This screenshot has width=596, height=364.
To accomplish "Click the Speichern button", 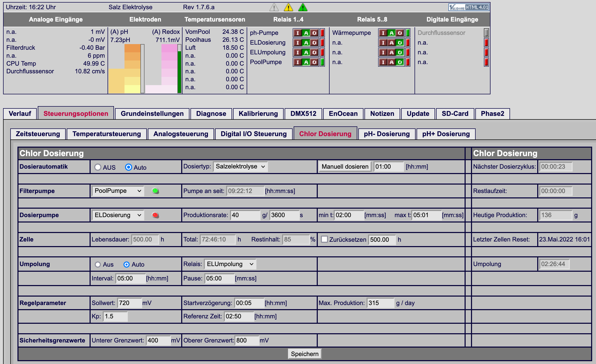I will click(x=305, y=354).
